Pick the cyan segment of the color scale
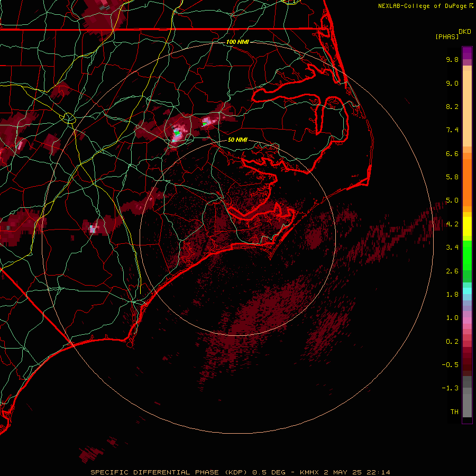 coord(467,291)
